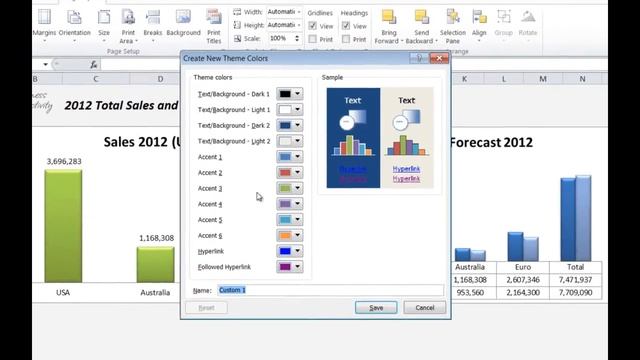Select column N header

[x=582, y=79]
